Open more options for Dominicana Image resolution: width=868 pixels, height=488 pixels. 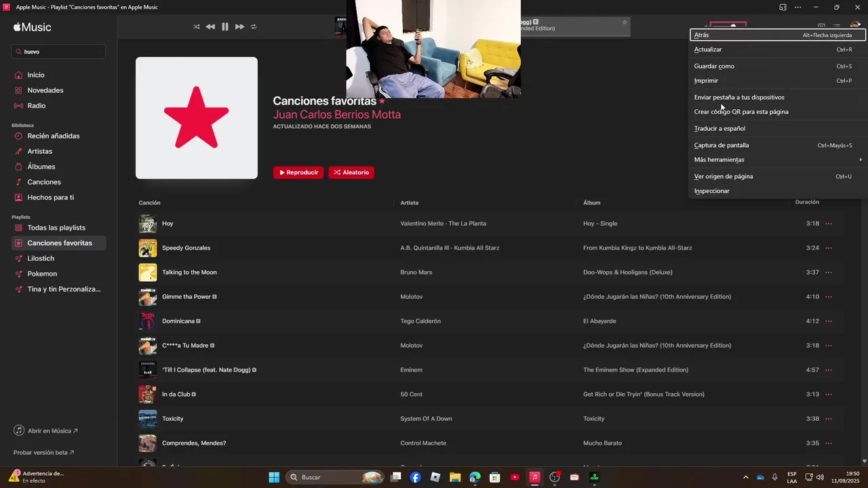pyautogui.click(x=829, y=321)
